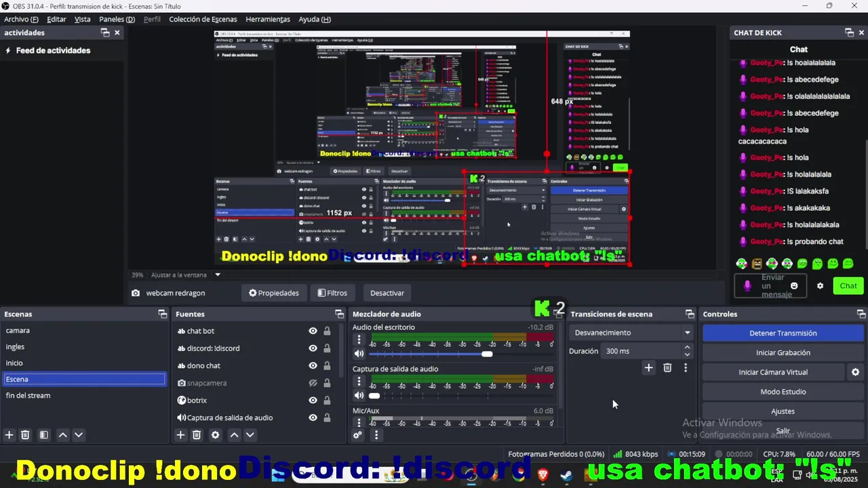Move selected scene up
The width and height of the screenshot is (868, 488).
(62, 435)
